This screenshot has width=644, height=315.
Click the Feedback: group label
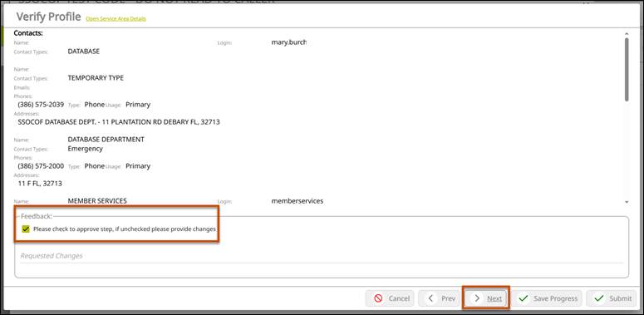[37, 216]
